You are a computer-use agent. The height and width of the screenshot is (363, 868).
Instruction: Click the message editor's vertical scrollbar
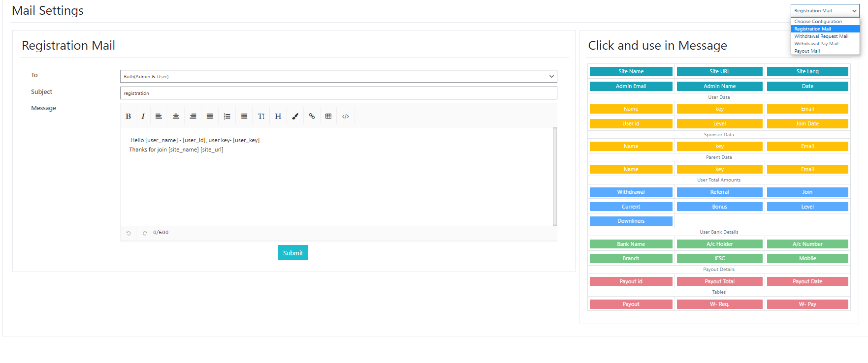tap(555, 176)
